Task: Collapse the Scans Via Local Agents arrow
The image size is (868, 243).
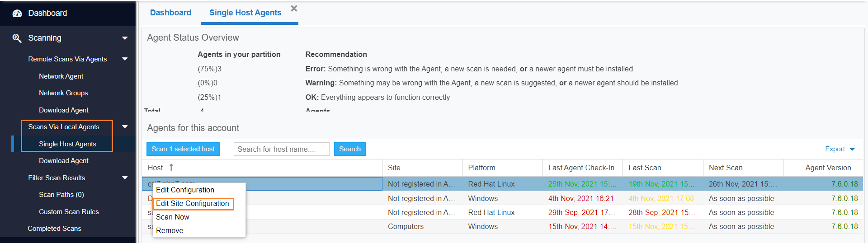Action: click(125, 127)
